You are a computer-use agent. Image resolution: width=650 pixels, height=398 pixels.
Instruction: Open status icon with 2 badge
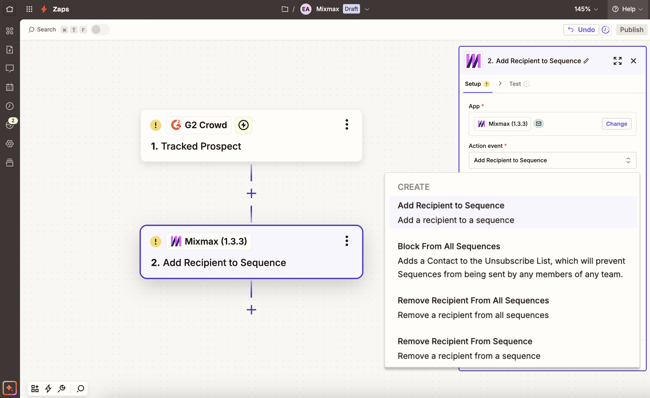tap(10, 124)
